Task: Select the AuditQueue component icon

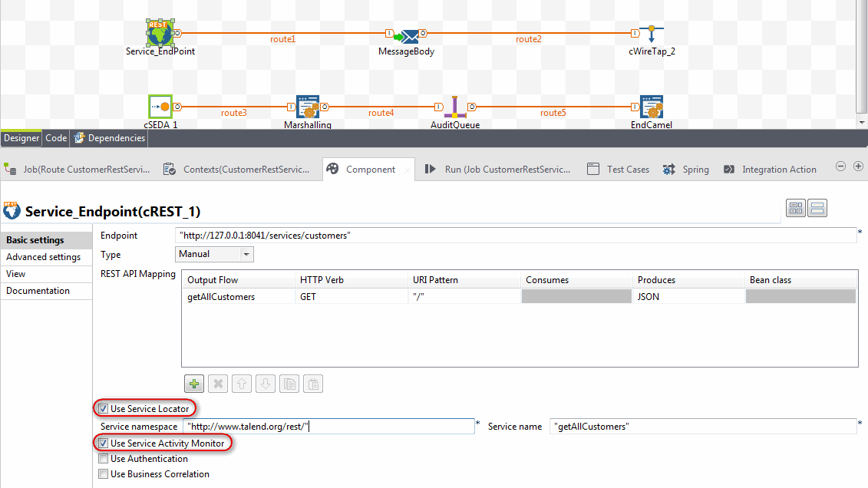Action: (455, 107)
